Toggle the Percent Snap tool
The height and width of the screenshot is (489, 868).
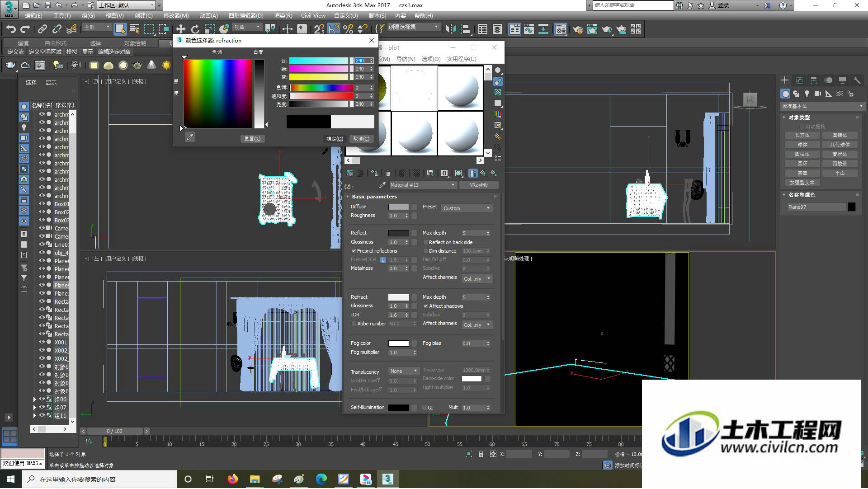(348, 29)
